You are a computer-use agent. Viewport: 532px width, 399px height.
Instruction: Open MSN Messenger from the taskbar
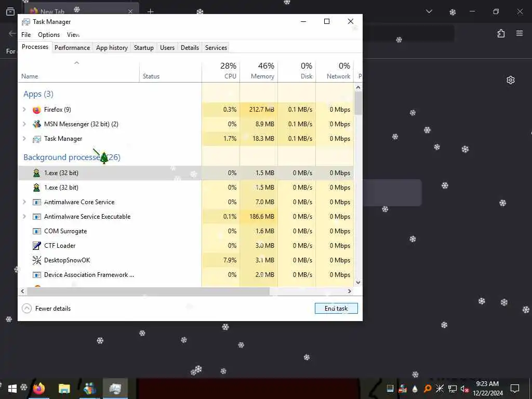(89, 389)
